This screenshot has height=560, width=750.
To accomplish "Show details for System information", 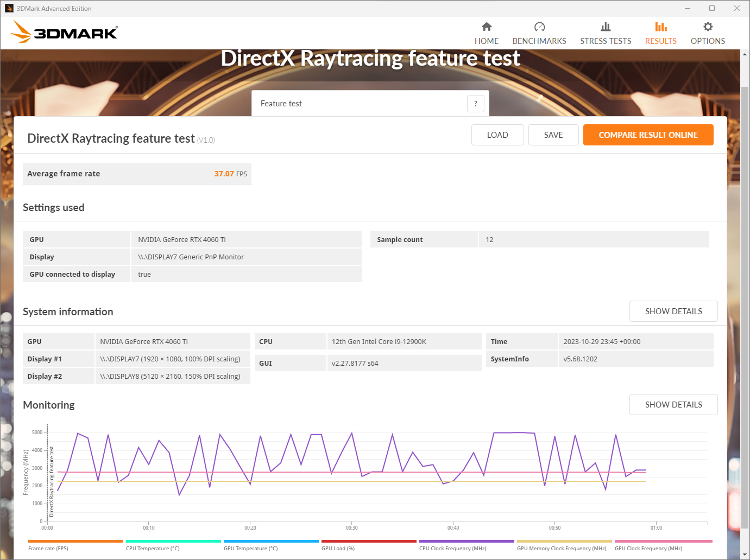I will [x=673, y=311].
